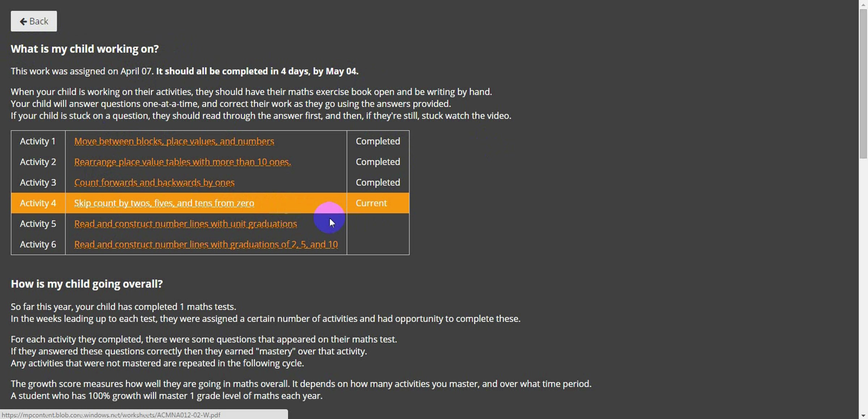Click the scrollbar down arrow
This screenshot has height=419, width=868.
[x=863, y=415]
